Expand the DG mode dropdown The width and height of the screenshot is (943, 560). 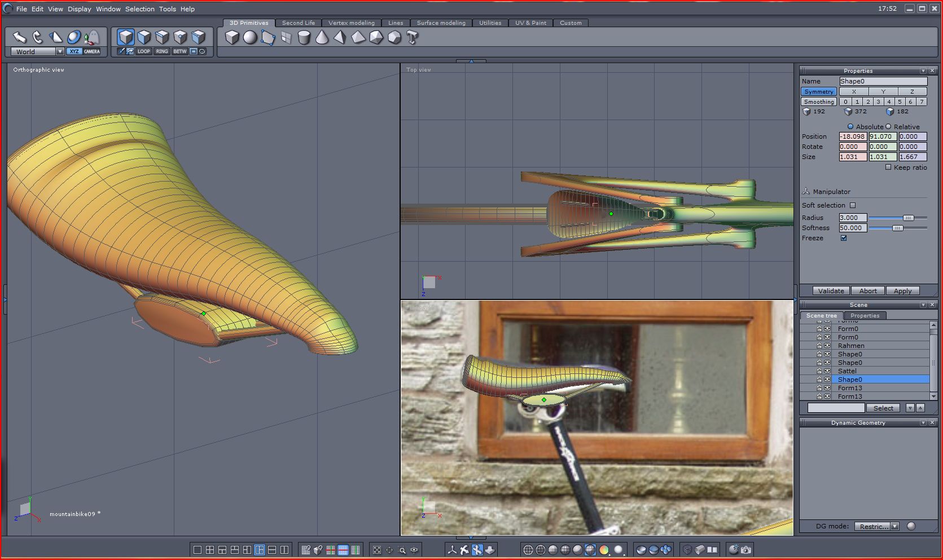tap(894, 526)
